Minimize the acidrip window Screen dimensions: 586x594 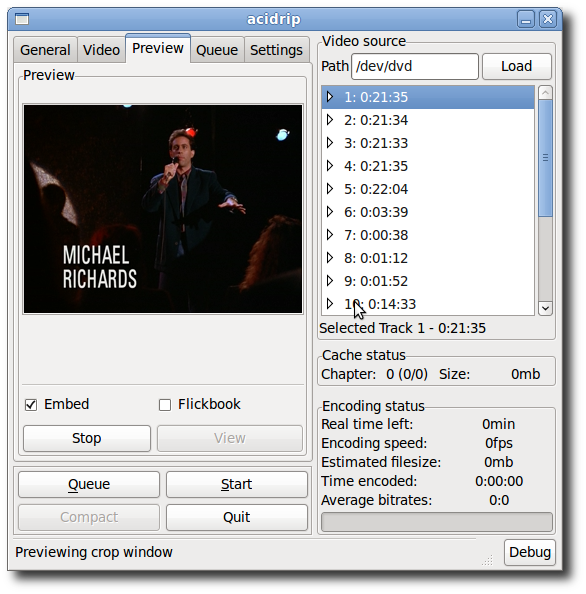[526, 19]
